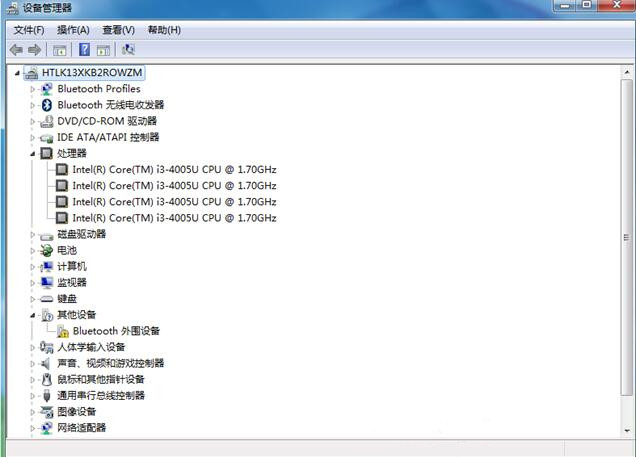The image size is (636, 457).
Task: Expand the 网络适配器 node
Action: pyautogui.click(x=33, y=428)
